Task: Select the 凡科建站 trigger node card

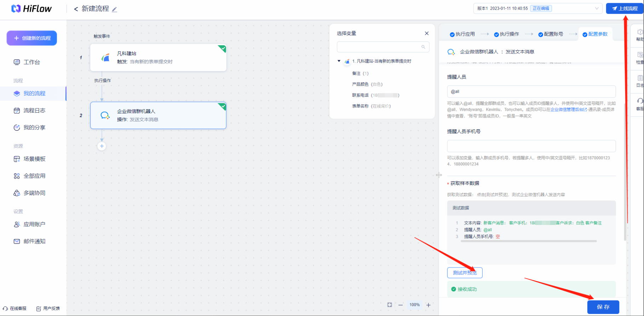Action: (x=158, y=57)
